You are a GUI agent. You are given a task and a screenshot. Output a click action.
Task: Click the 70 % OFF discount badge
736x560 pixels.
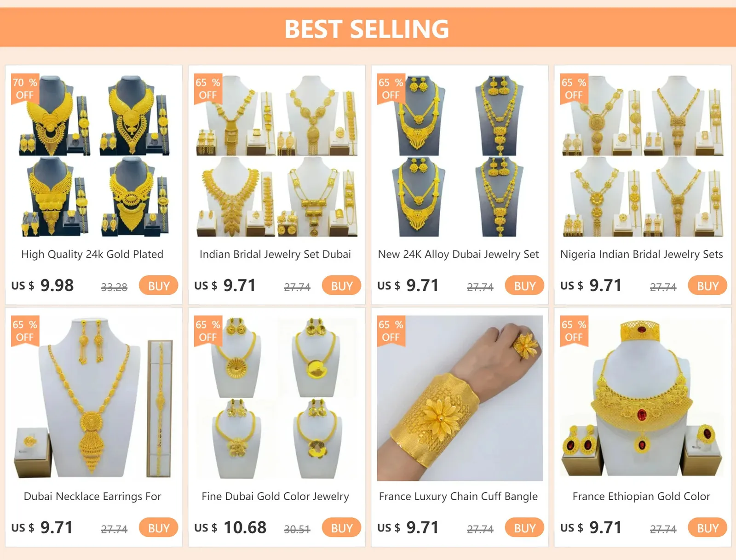pyautogui.click(x=25, y=89)
